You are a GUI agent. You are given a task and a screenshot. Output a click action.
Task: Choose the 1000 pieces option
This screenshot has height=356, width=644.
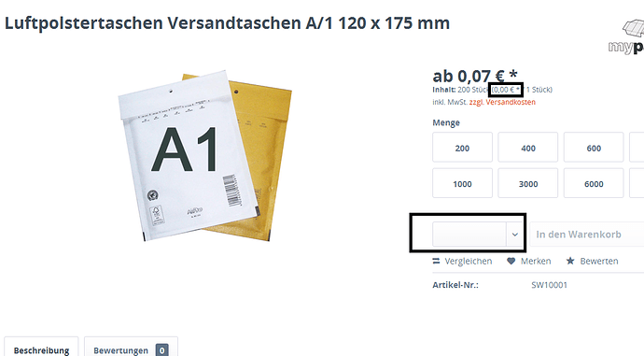pos(462,183)
